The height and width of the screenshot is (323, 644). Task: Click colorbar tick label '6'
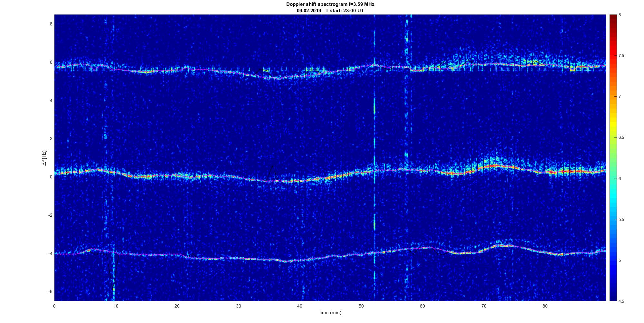coord(620,178)
